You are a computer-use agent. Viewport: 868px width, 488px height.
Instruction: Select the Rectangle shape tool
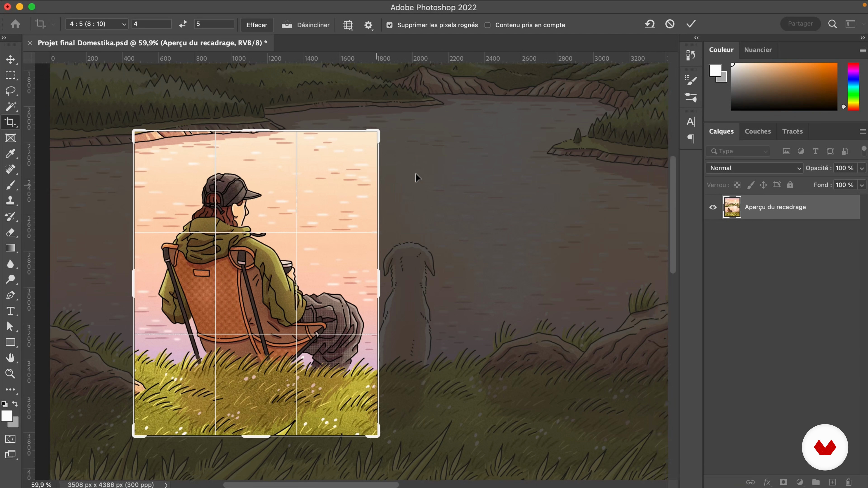[10, 343]
